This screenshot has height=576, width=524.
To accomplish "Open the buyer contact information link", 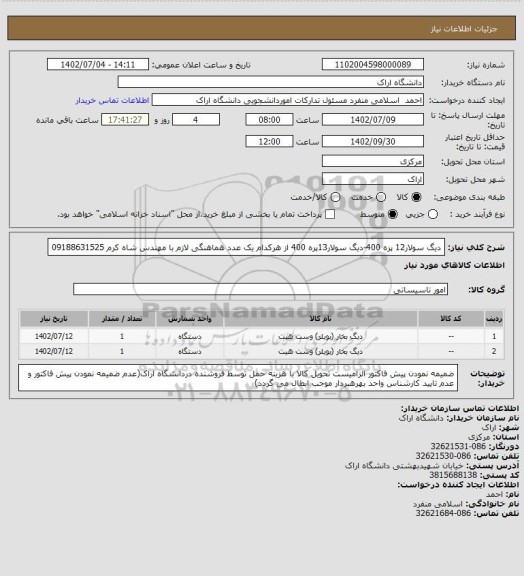I will tap(112, 100).
